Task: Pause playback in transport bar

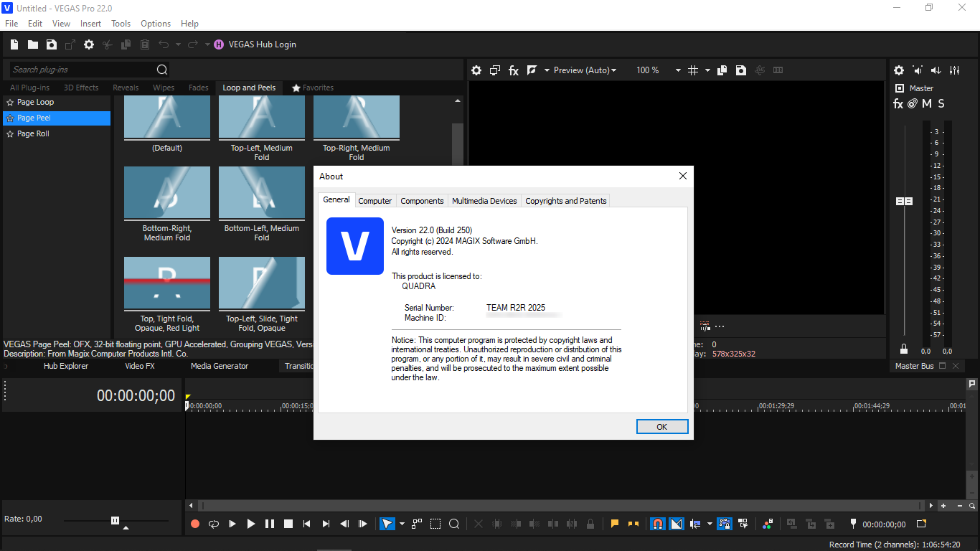Action: pyautogui.click(x=270, y=524)
